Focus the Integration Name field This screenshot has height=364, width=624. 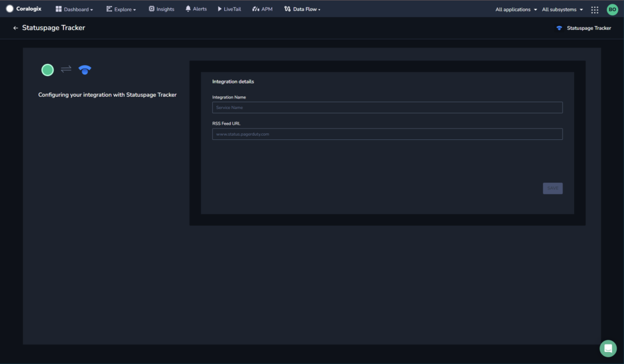(x=387, y=107)
